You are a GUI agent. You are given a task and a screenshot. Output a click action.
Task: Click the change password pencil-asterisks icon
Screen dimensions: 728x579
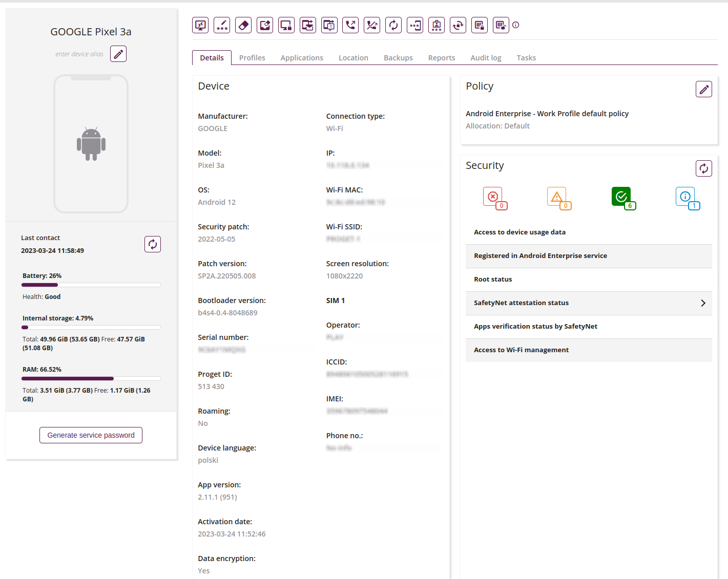click(222, 25)
